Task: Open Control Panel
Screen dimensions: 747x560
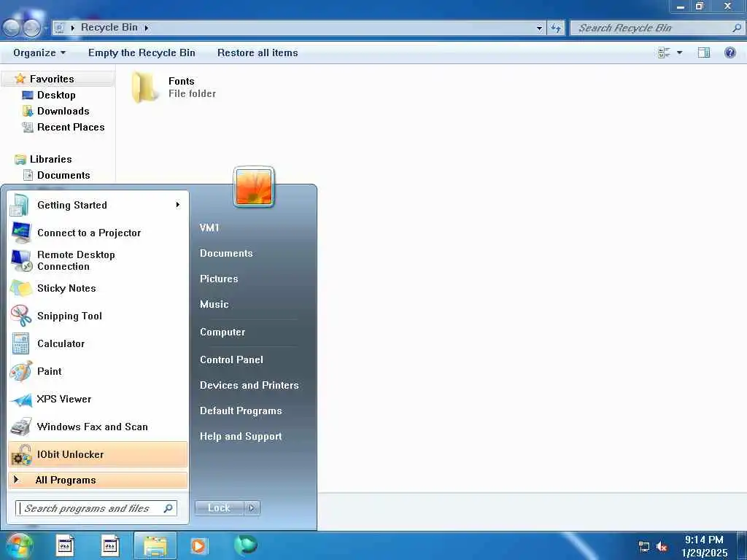Action: pos(231,359)
